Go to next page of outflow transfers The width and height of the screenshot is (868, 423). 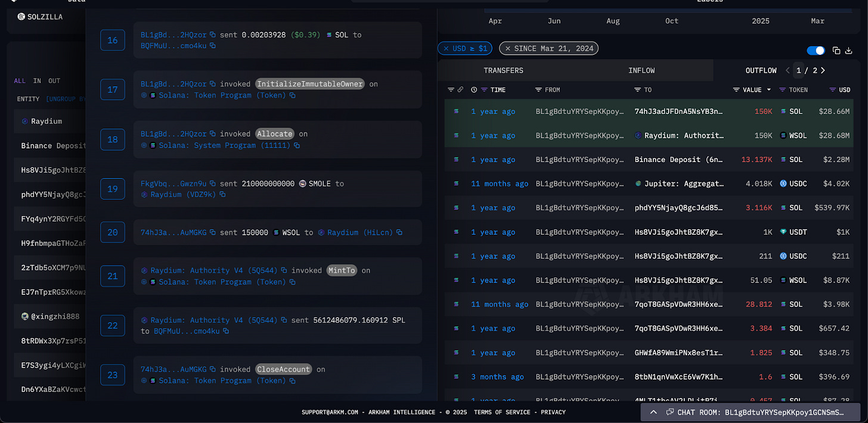pyautogui.click(x=823, y=70)
